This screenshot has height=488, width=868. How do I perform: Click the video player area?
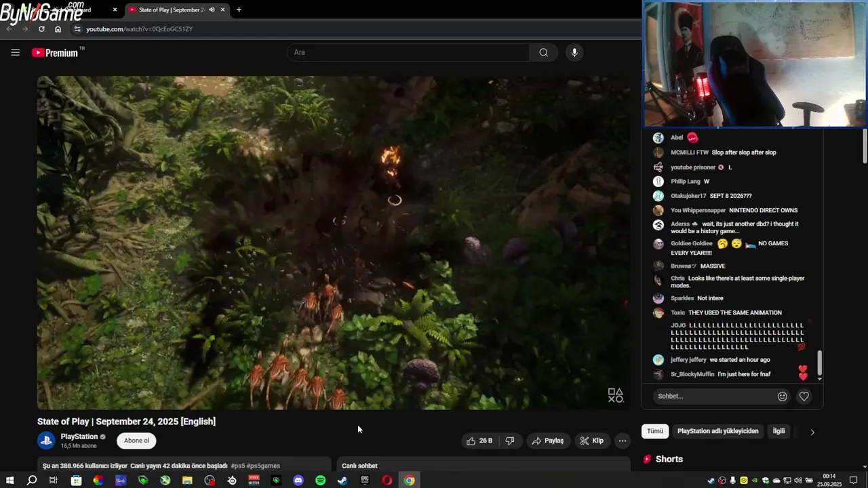pos(334,243)
